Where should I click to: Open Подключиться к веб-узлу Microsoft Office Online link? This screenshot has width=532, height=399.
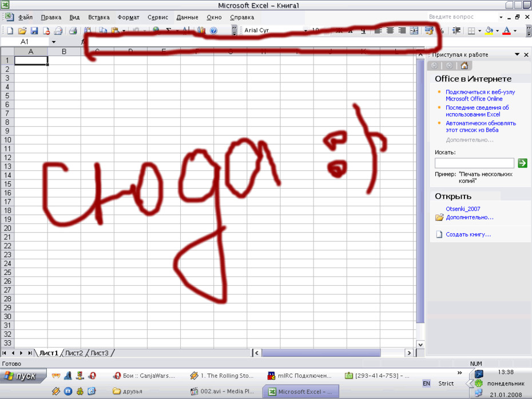point(480,95)
